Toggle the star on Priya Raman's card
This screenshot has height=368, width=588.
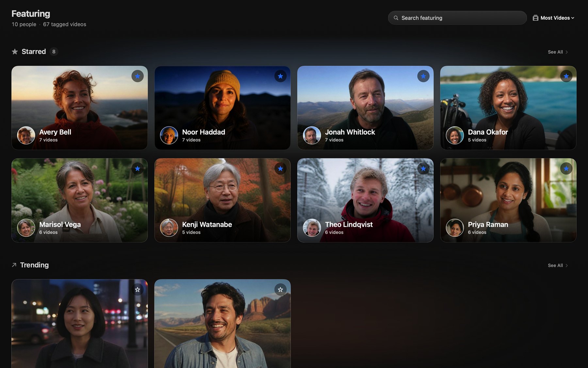point(566,169)
